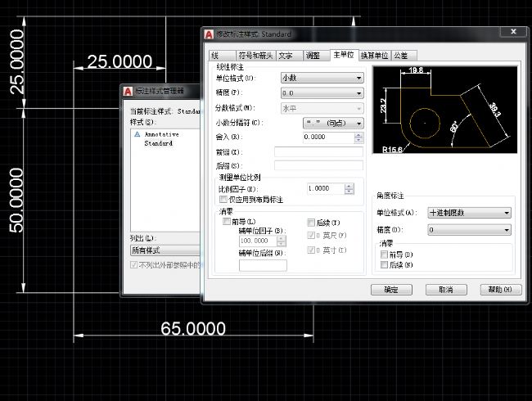This screenshot has width=532, height=401.
Task: Toggle the 0 英尺 checkbox
Action: [311, 235]
